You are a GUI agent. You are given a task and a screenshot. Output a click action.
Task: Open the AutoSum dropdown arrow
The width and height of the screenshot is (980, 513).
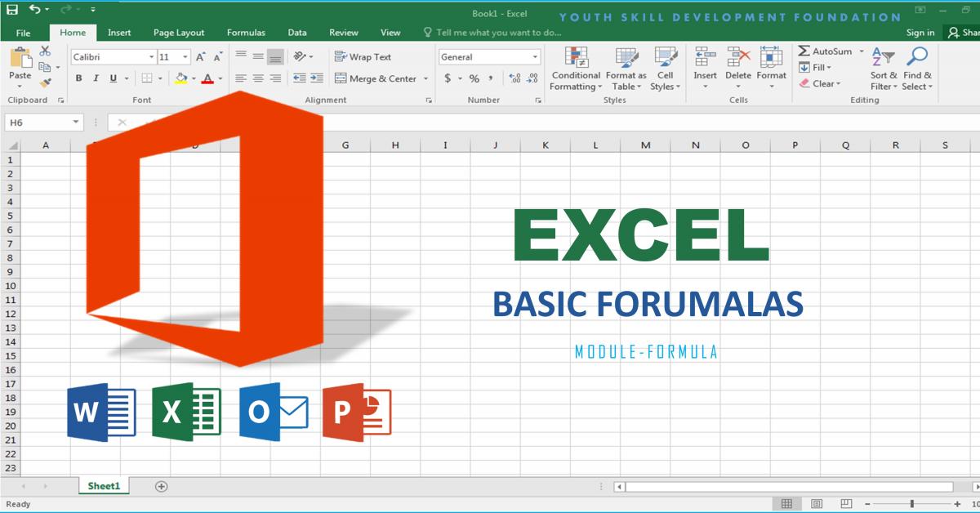(x=861, y=51)
